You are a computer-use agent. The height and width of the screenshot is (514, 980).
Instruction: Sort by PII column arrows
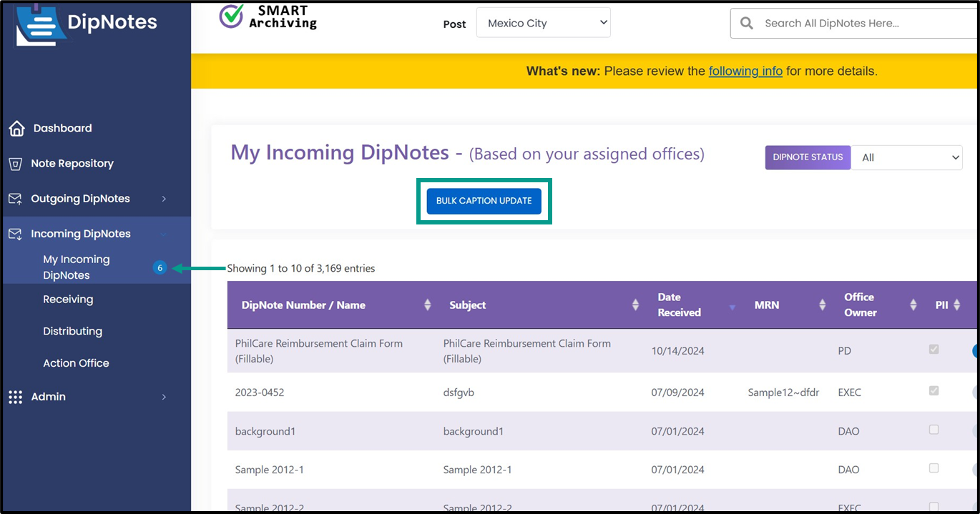click(957, 305)
